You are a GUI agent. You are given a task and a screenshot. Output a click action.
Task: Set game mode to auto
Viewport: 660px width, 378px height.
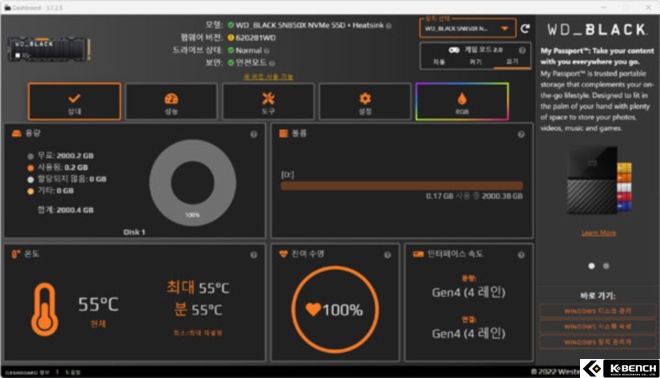click(x=439, y=62)
